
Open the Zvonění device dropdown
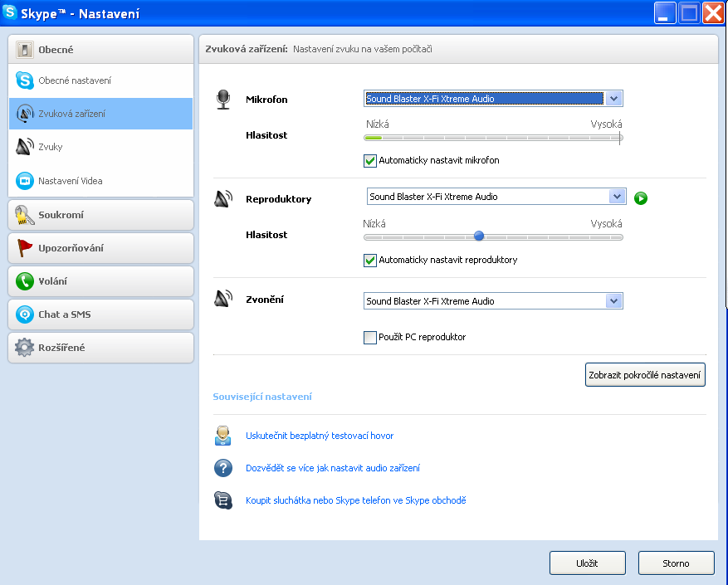(x=613, y=301)
